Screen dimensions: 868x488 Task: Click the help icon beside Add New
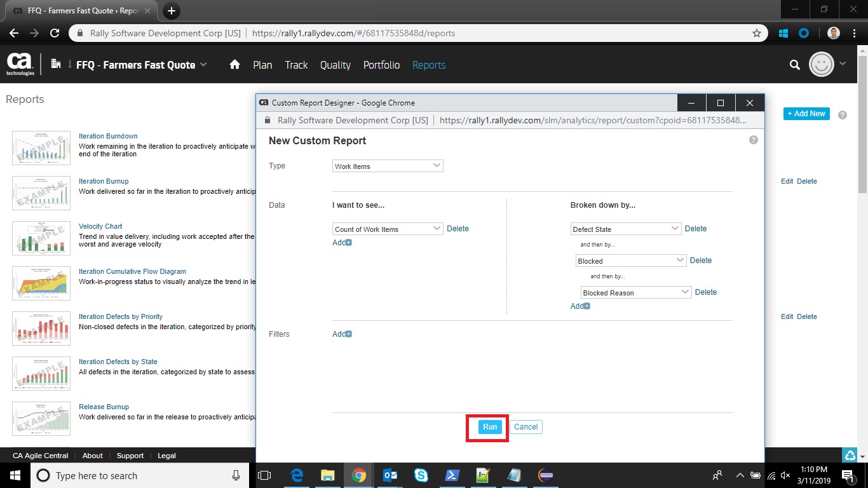pos(843,115)
